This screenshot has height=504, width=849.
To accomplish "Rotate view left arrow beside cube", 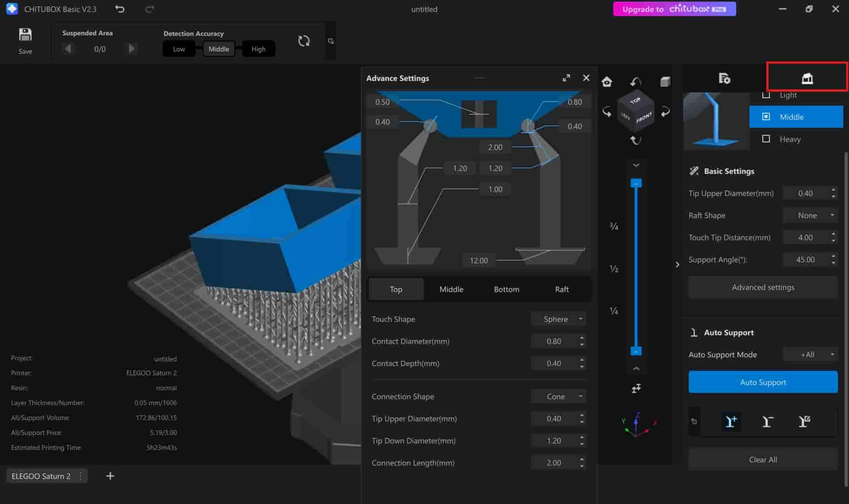I will click(x=607, y=111).
